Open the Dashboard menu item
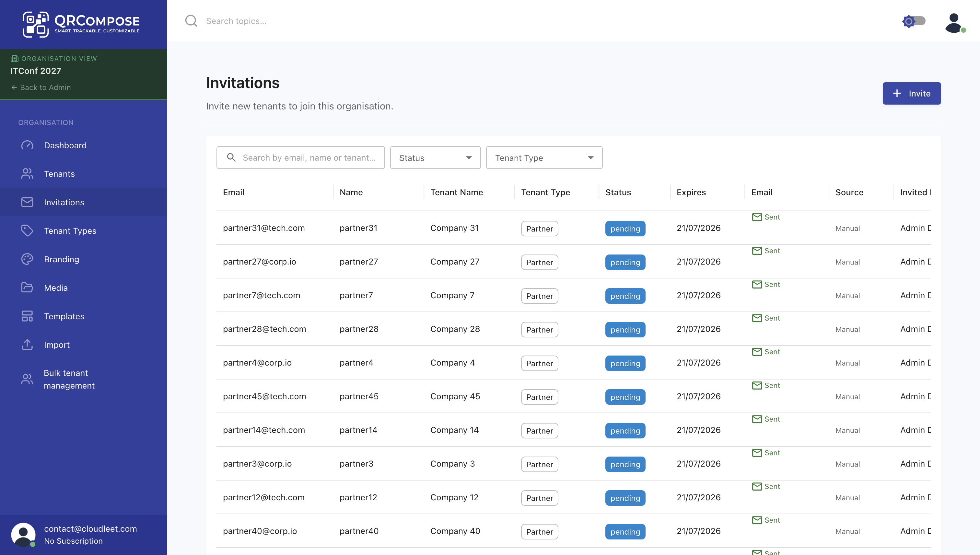Screen dimensions: 980x555 [x=84, y=145]
